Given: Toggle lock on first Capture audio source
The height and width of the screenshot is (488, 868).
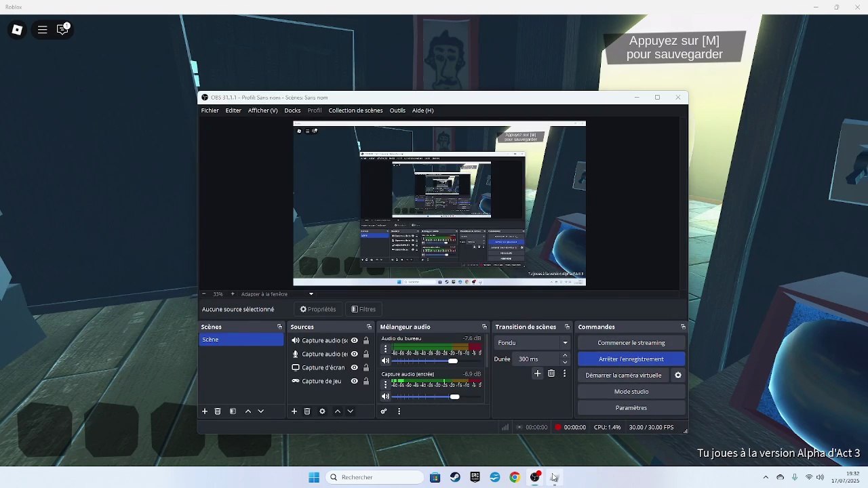Looking at the screenshot, I should tap(366, 340).
